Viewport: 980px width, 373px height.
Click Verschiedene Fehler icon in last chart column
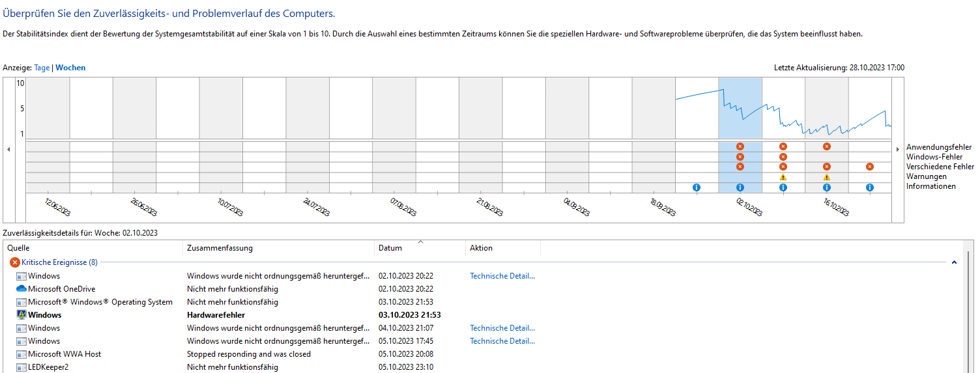869,167
